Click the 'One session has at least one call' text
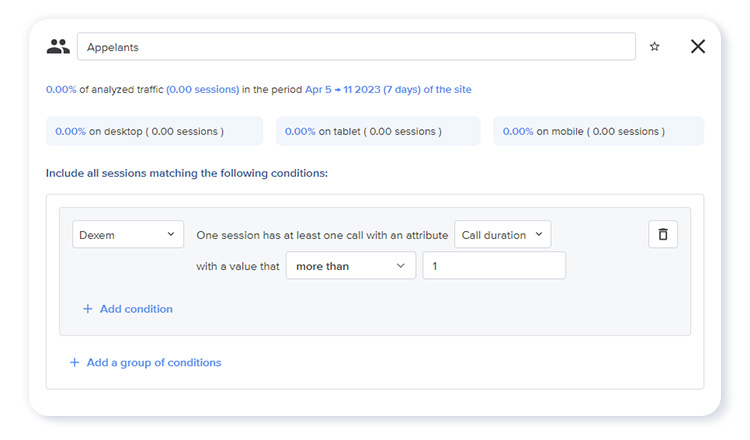 [x=321, y=235]
